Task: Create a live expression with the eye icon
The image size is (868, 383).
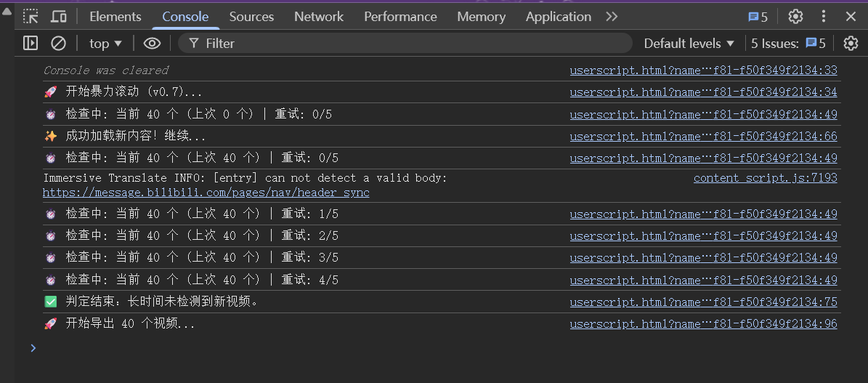Action: coord(152,44)
